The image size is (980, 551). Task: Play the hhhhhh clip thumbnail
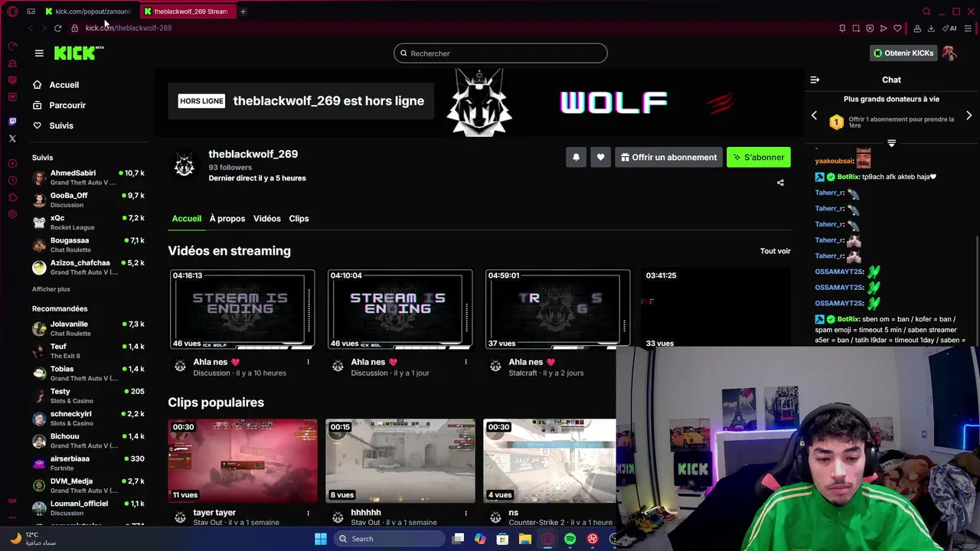pyautogui.click(x=400, y=460)
